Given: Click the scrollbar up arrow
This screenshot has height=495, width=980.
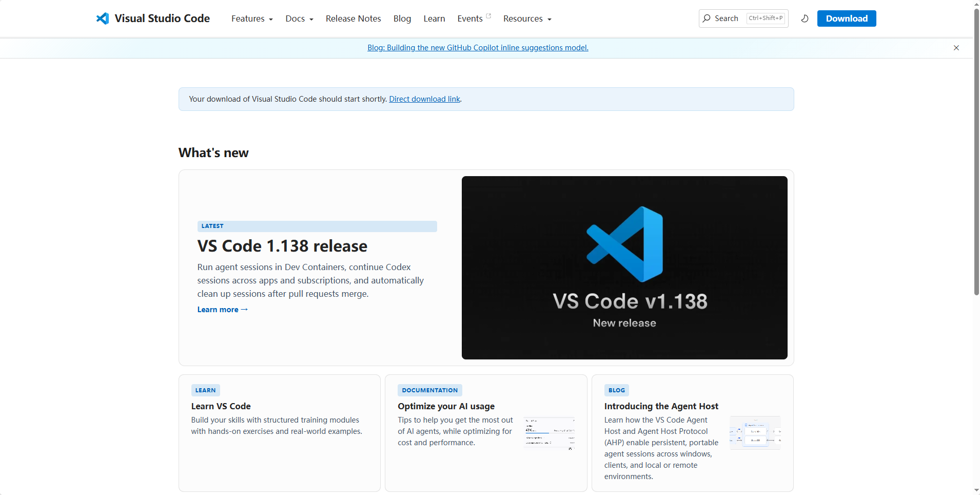Looking at the screenshot, I should pyautogui.click(x=976, y=4).
